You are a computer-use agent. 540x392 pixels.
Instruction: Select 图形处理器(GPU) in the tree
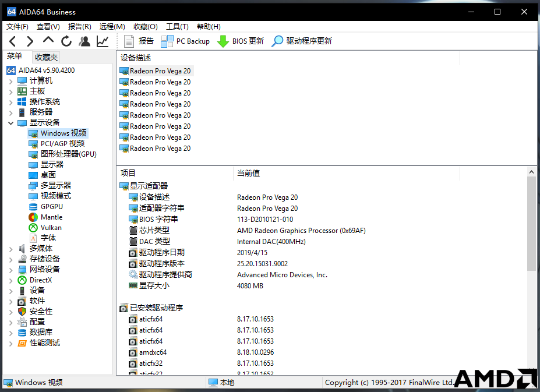(63, 154)
